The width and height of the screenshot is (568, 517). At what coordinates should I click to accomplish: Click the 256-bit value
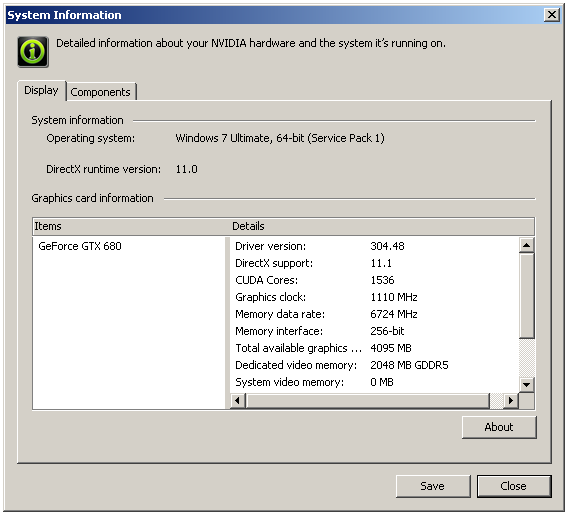pyautogui.click(x=387, y=331)
